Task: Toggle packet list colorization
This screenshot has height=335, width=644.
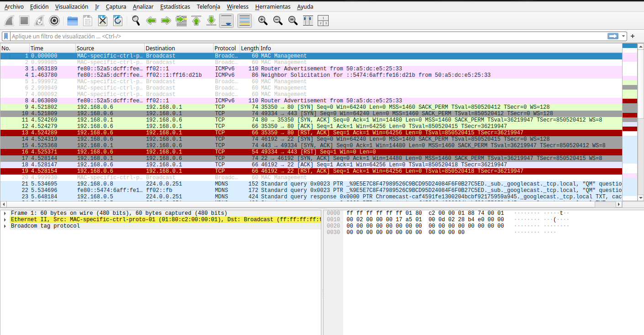Action: [245, 21]
